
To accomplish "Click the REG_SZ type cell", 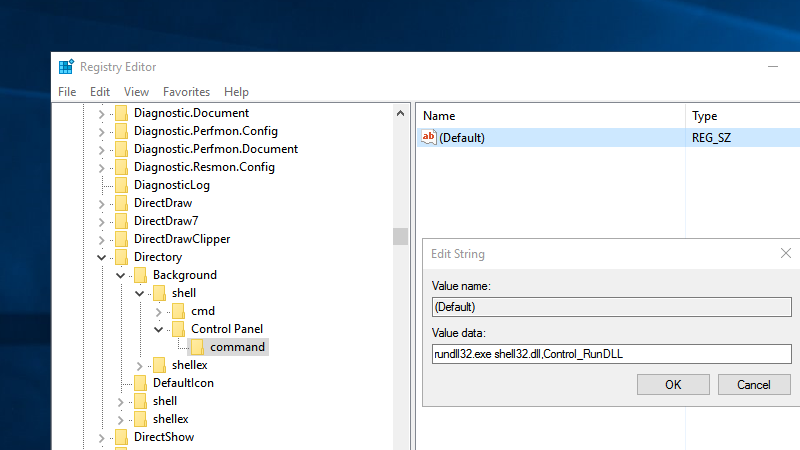I will pyautogui.click(x=711, y=138).
